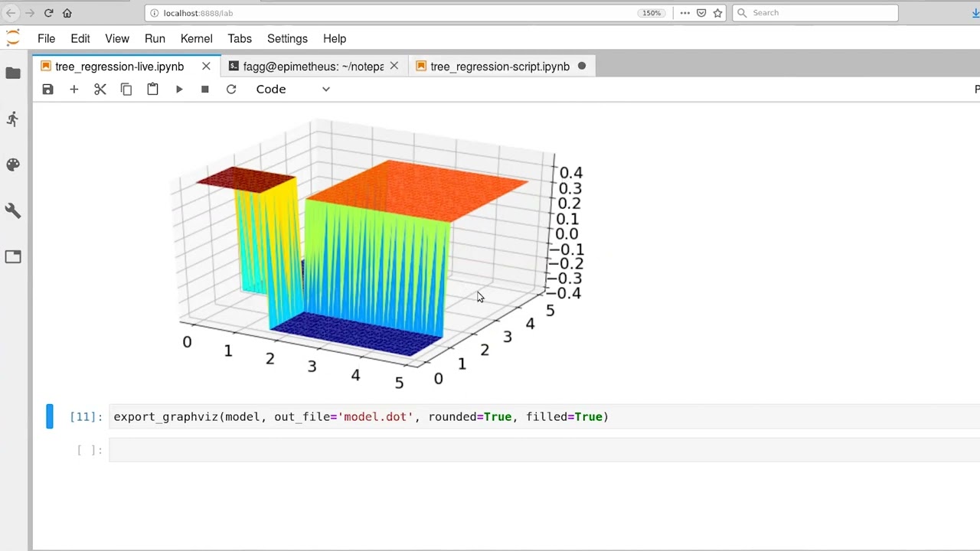Click the blue collapser bar of cell 11
Image resolution: width=980 pixels, height=551 pixels.
pyautogui.click(x=50, y=417)
